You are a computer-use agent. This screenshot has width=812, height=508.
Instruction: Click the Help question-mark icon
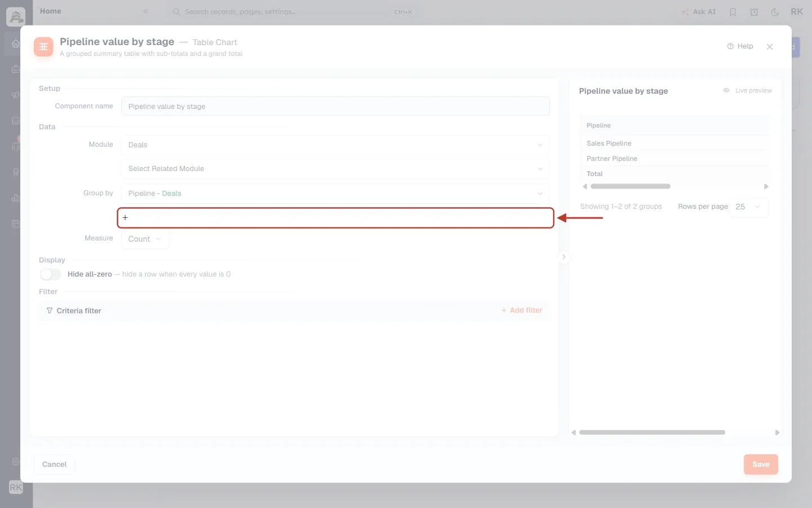point(730,46)
